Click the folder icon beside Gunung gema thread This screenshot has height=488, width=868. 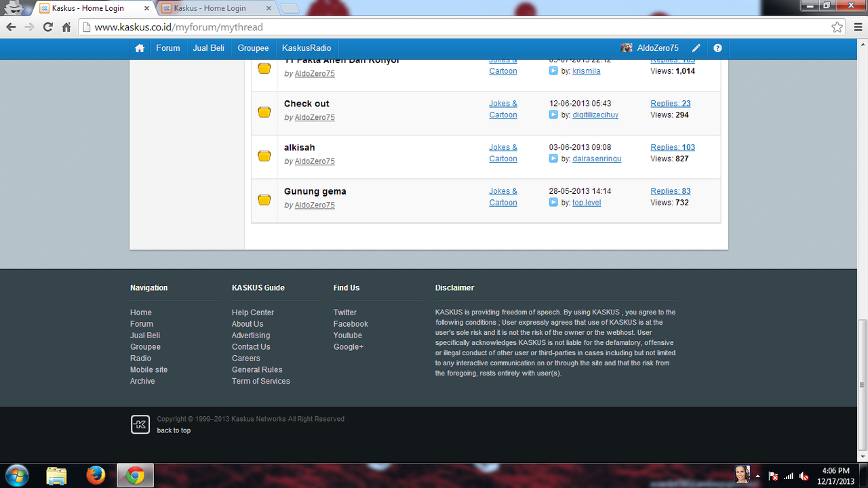[x=264, y=200]
